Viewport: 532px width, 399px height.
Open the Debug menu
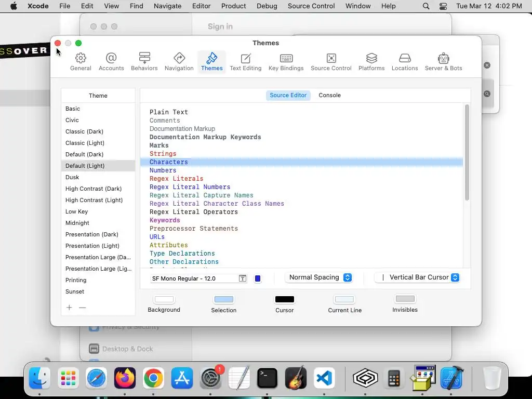(x=267, y=6)
